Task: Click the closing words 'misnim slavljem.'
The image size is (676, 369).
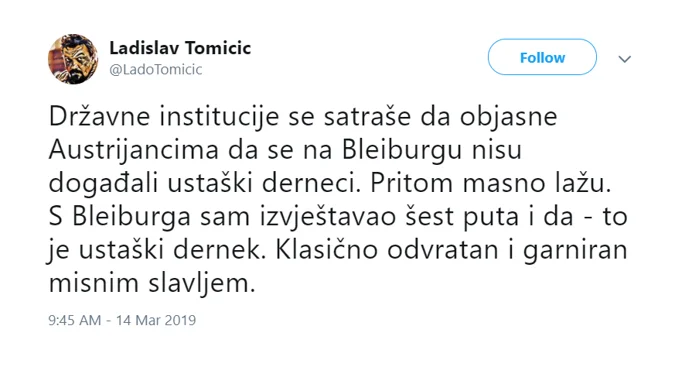Action: [x=152, y=284]
